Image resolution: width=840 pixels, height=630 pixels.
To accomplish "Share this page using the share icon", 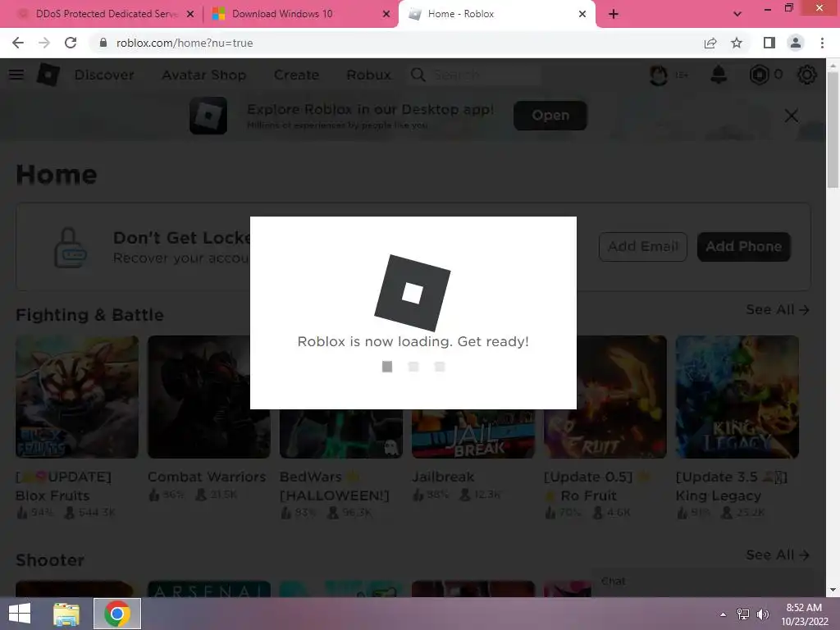I will (710, 43).
